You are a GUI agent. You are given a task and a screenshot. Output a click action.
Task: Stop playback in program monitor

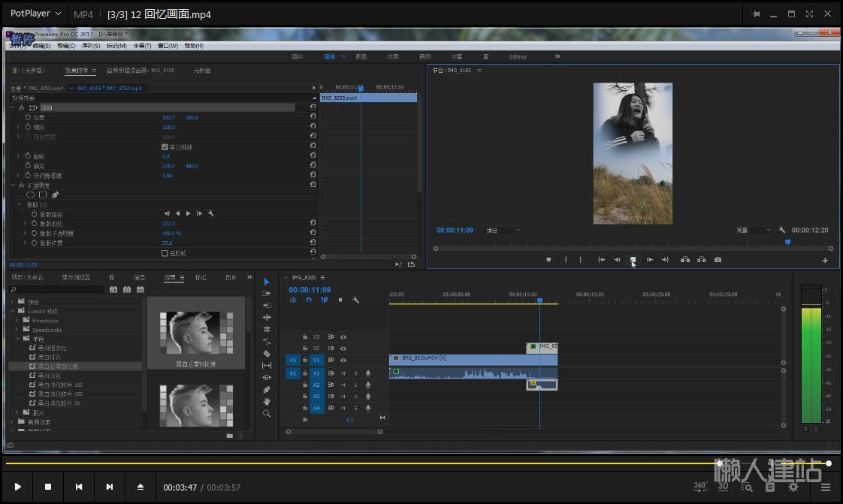(633, 260)
